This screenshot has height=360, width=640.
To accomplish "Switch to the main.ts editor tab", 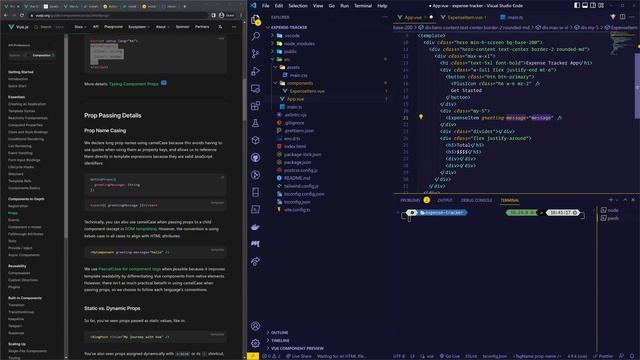I will tap(512, 17).
